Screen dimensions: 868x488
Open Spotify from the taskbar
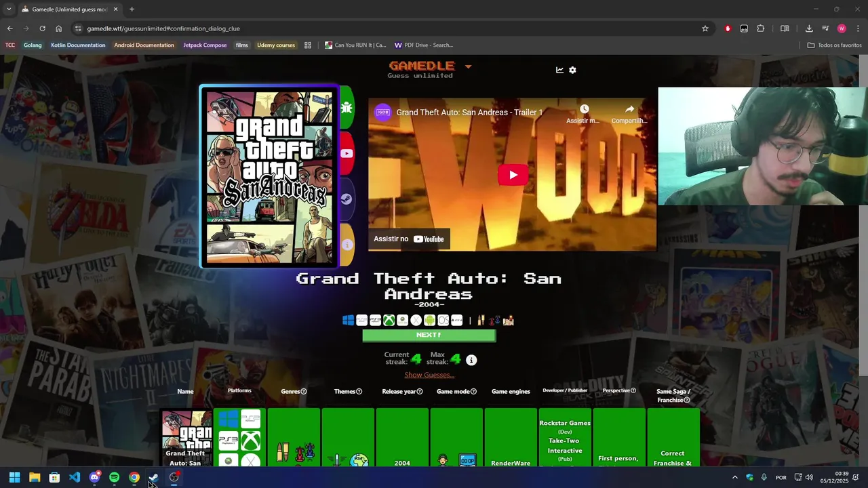[114, 477]
